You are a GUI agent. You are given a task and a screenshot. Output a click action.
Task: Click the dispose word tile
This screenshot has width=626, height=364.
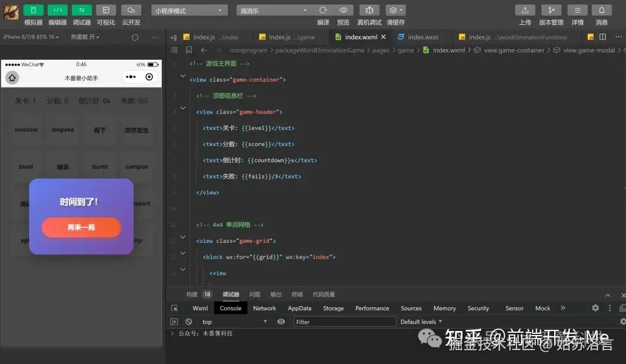point(63,130)
